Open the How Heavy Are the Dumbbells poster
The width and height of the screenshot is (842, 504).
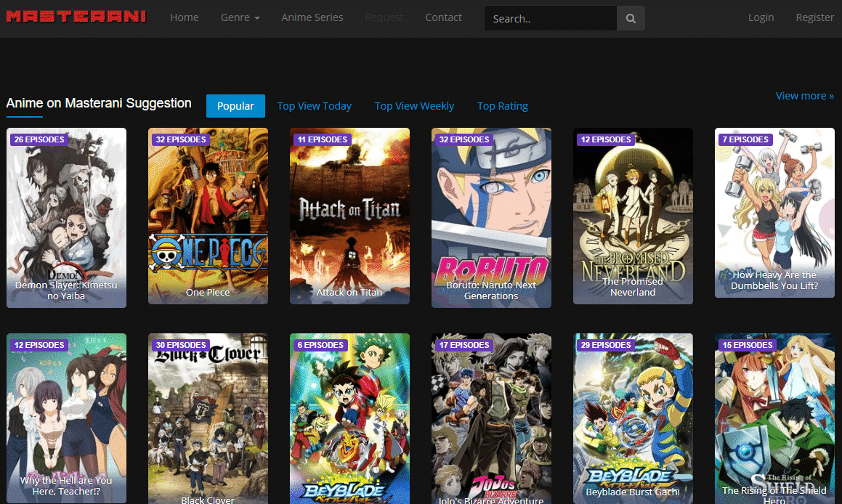point(774,213)
